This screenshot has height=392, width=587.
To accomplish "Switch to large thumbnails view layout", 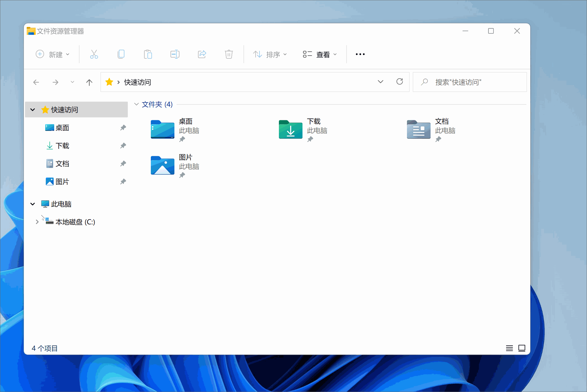I will (x=522, y=348).
